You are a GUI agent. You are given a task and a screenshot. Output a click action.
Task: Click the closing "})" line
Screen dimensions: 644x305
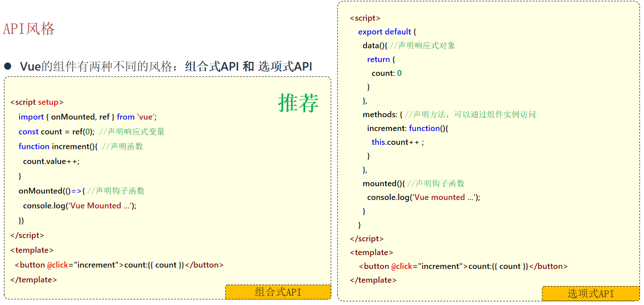point(21,221)
